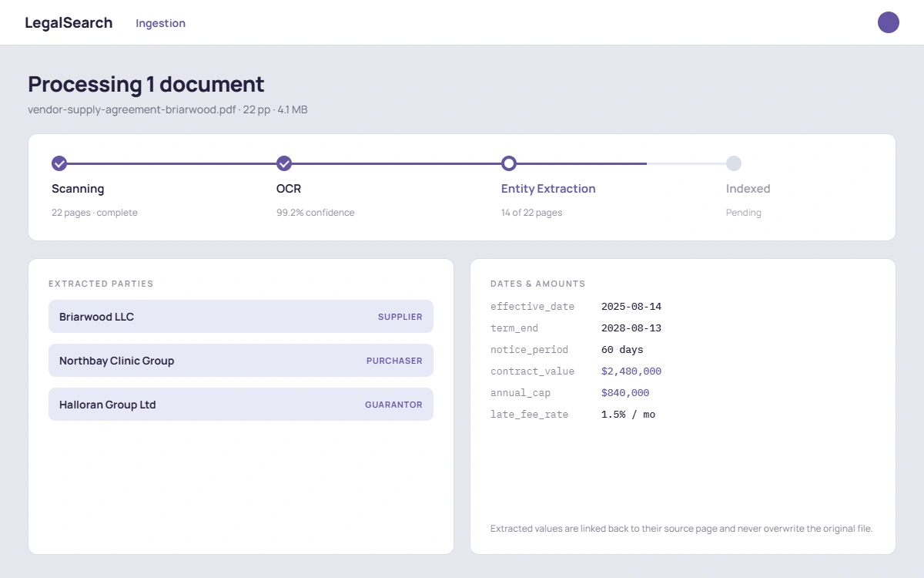The height and width of the screenshot is (578, 924).
Task: Click the term_end field label
Action: (x=514, y=328)
